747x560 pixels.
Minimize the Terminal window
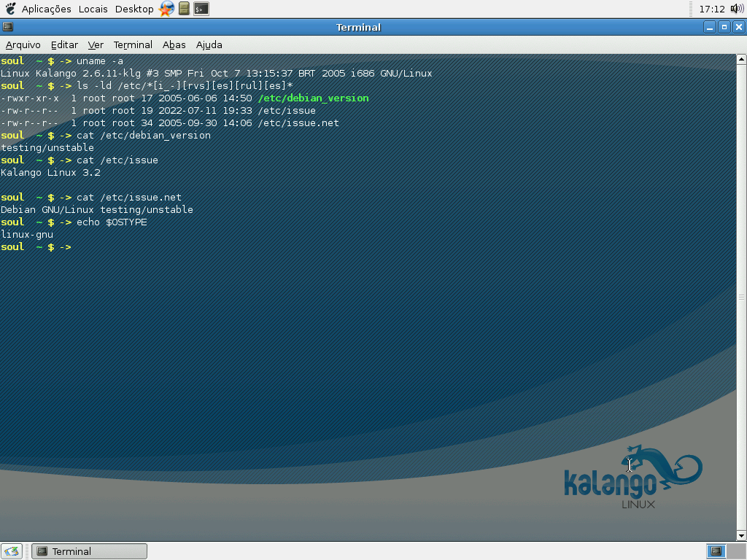click(710, 27)
